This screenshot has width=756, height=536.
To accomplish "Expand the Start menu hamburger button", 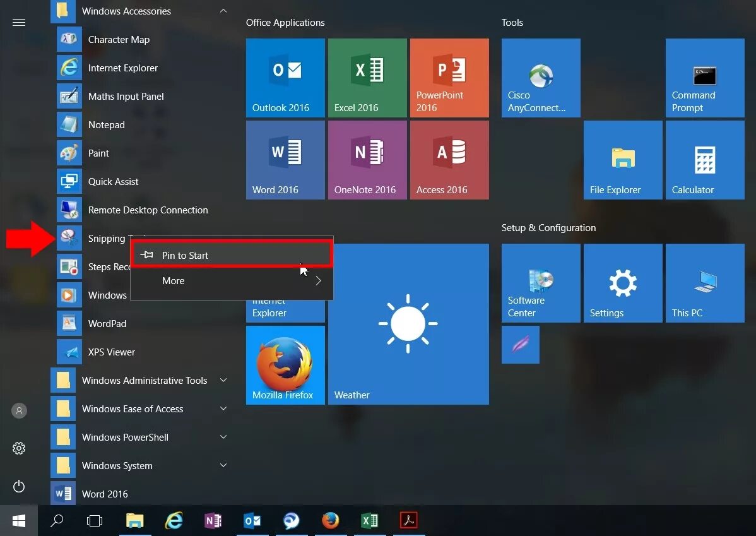I will (x=19, y=22).
